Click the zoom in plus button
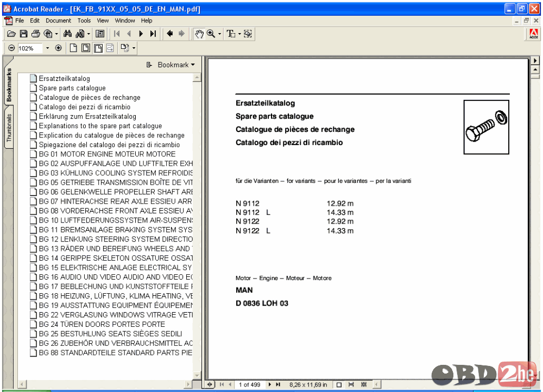This screenshot has width=543, height=392. click(x=59, y=48)
